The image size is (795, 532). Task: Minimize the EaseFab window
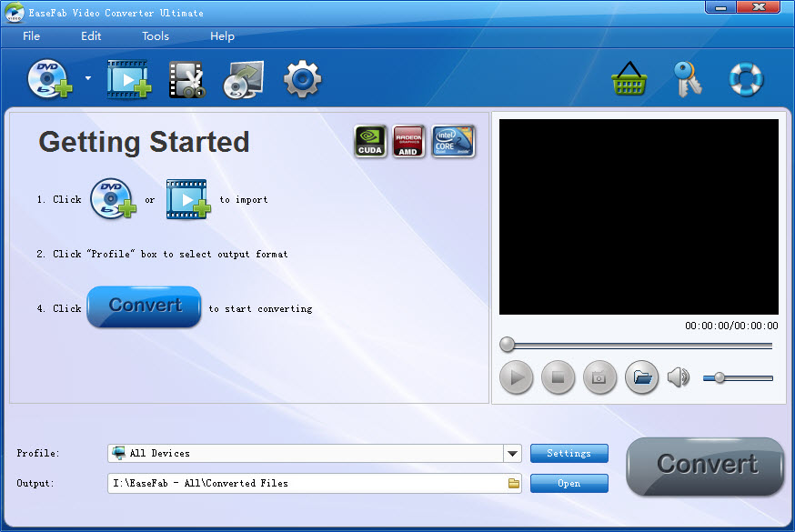pyautogui.click(x=720, y=7)
